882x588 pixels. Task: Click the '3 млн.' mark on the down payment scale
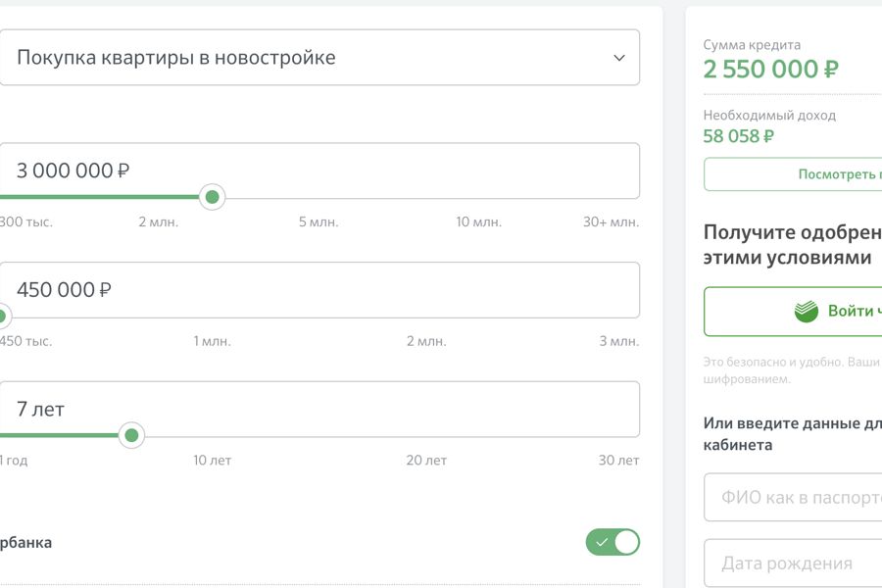click(618, 342)
